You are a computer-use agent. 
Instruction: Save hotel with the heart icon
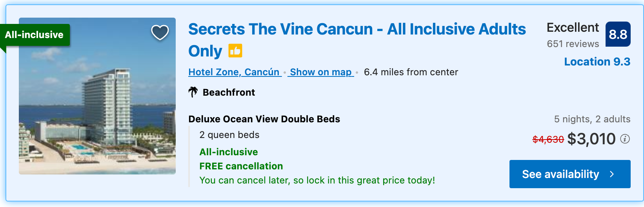160,33
